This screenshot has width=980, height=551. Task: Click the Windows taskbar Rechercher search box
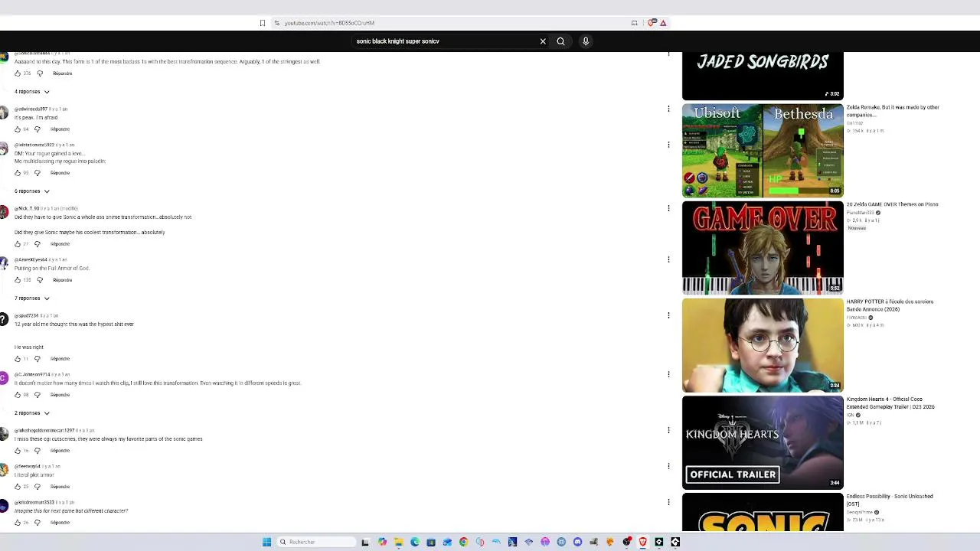point(316,542)
